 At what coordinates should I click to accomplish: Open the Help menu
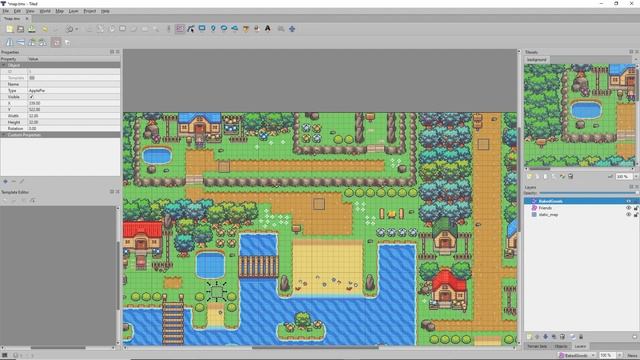pos(105,11)
